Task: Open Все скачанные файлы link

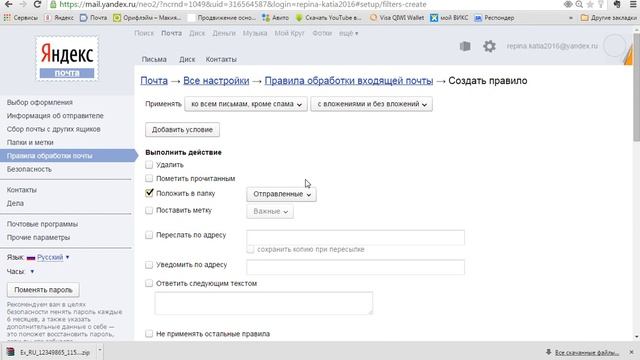Action: click(587, 352)
